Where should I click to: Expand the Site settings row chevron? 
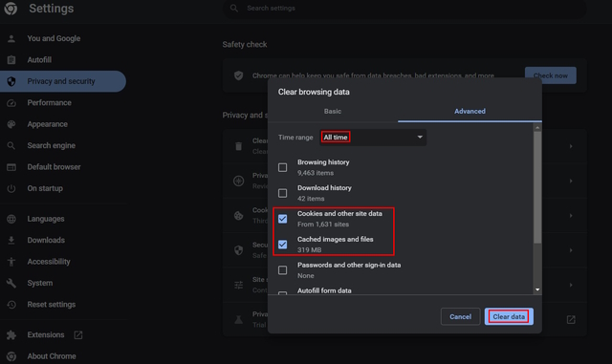coord(571,285)
